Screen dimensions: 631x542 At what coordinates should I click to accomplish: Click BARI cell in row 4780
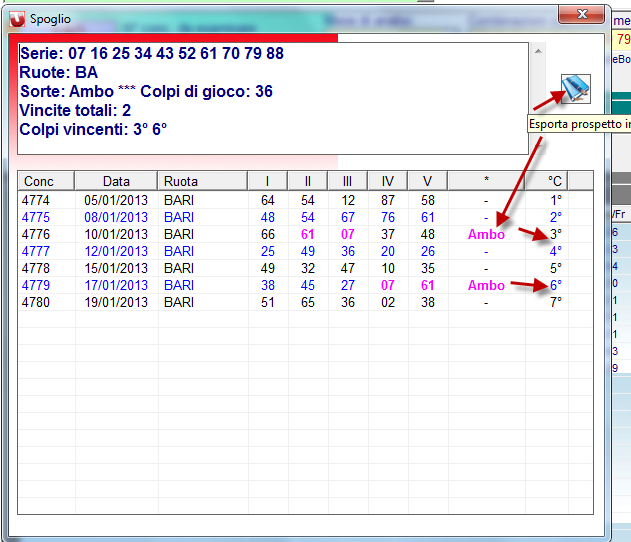(179, 302)
